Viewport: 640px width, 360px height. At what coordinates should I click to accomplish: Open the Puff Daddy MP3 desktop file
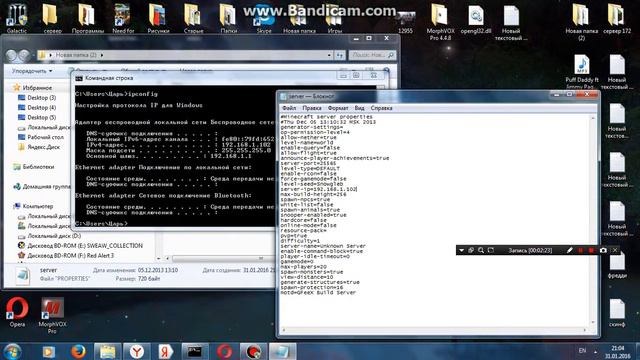pos(582,72)
